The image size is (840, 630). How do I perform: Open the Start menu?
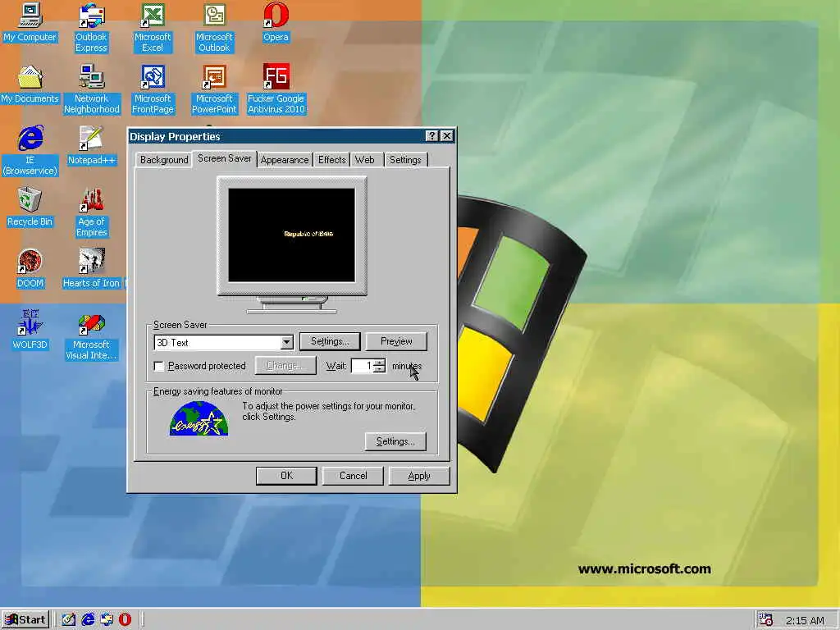tap(25, 620)
